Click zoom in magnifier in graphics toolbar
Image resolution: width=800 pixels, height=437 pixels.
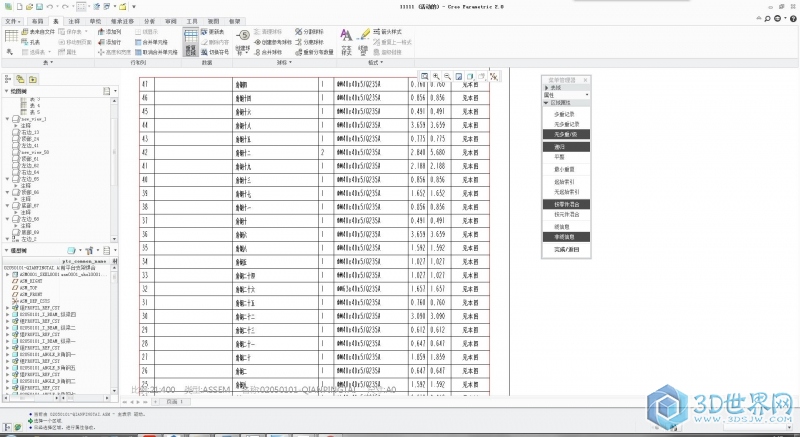[436, 76]
